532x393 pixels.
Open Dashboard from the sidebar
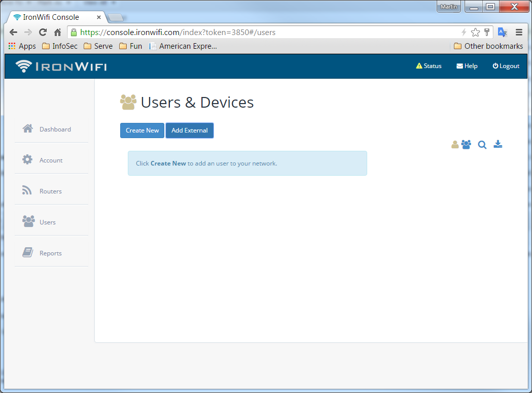[x=55, y=129]
